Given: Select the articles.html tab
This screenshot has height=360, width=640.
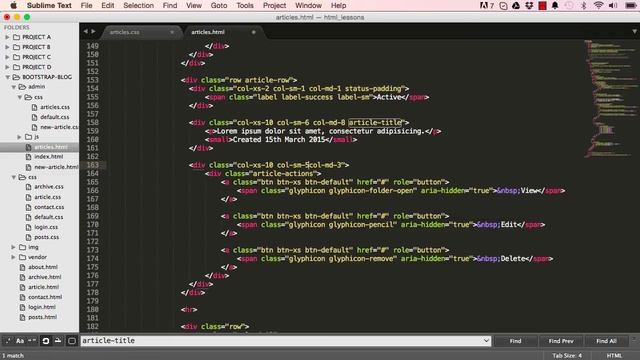Looking at the screenshot, I should 208,32.
